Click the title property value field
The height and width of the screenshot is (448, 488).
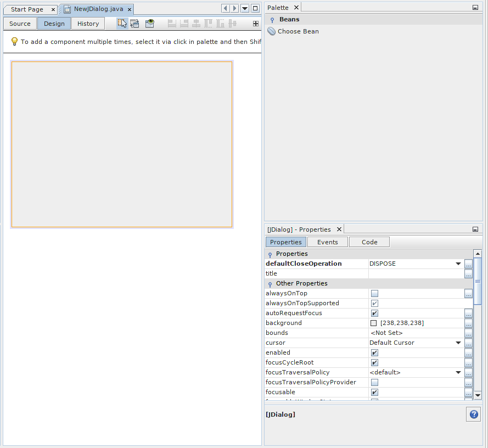416,273
